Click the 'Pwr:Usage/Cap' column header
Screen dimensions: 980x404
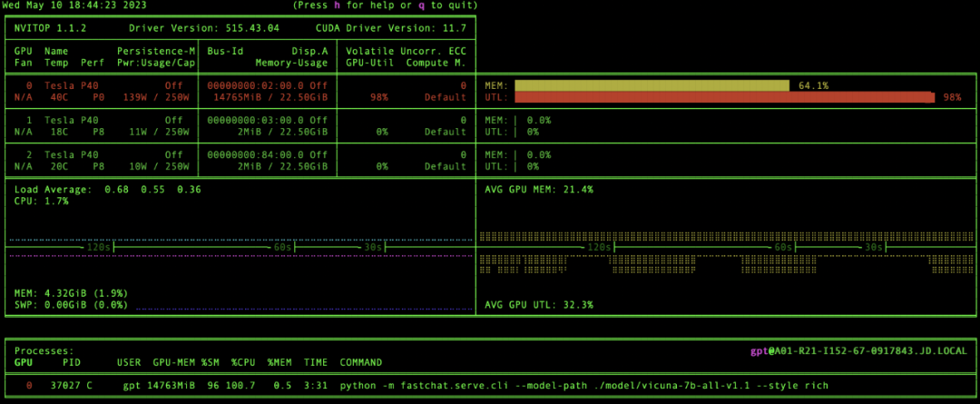tap(156, 64)
